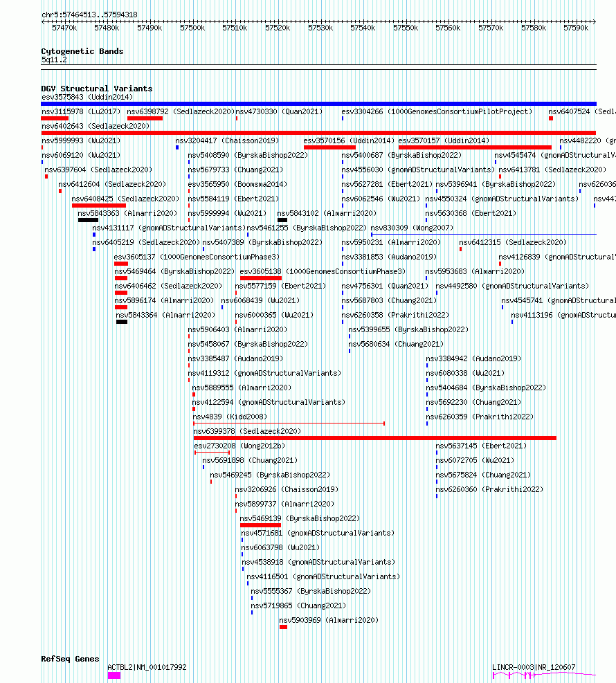Image resolution: width=616 pixels, height=683 pixels.
Task: Open nsv5896174 (Almarri2020) variant
Action: [x=164, y=300]
